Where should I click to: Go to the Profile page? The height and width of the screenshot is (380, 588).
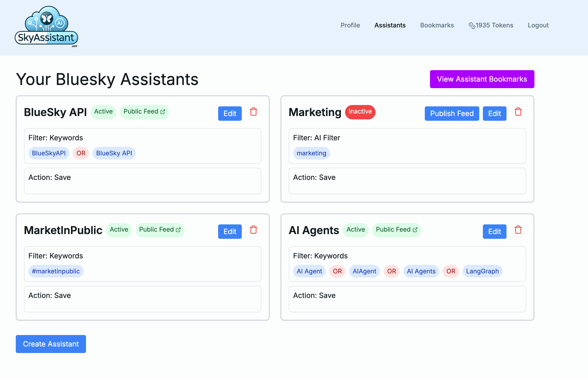click(350, 25)
